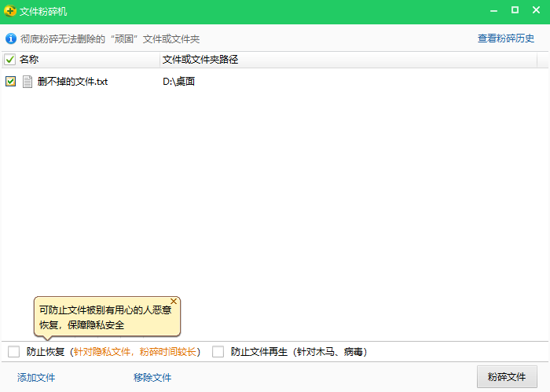This screenshot has height=392, width=550.
Task: Click the D:\桌面 path cell
Action: 178,81
